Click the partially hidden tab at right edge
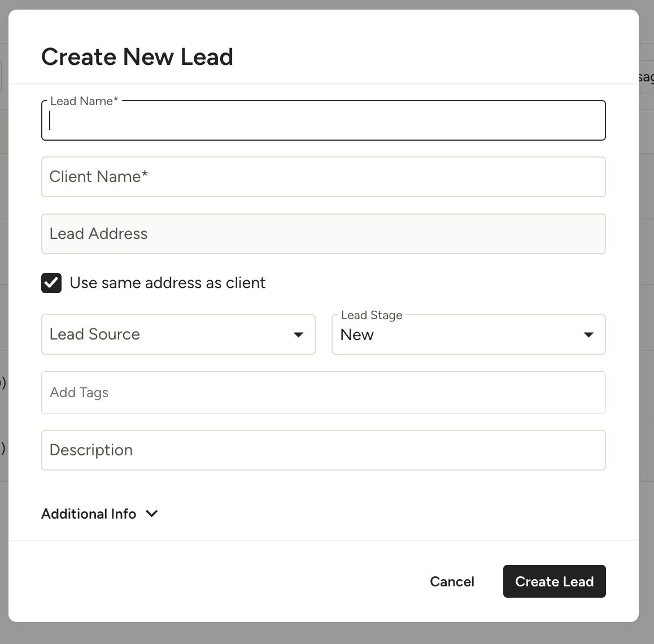The width and height of the screenshot is (654, 644). pyautogui.click(x=646, y=77)
